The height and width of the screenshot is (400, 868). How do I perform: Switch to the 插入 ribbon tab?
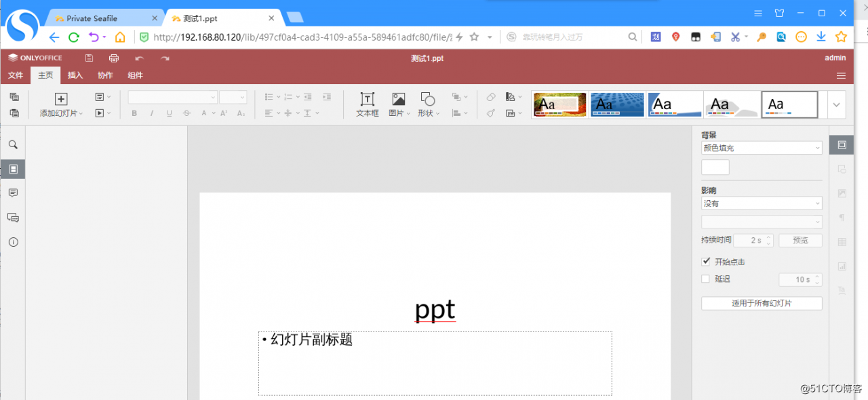click(75, 75)
